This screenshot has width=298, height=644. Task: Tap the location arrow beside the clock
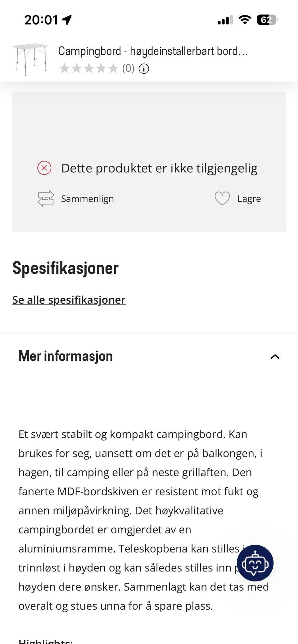point(67,20)
